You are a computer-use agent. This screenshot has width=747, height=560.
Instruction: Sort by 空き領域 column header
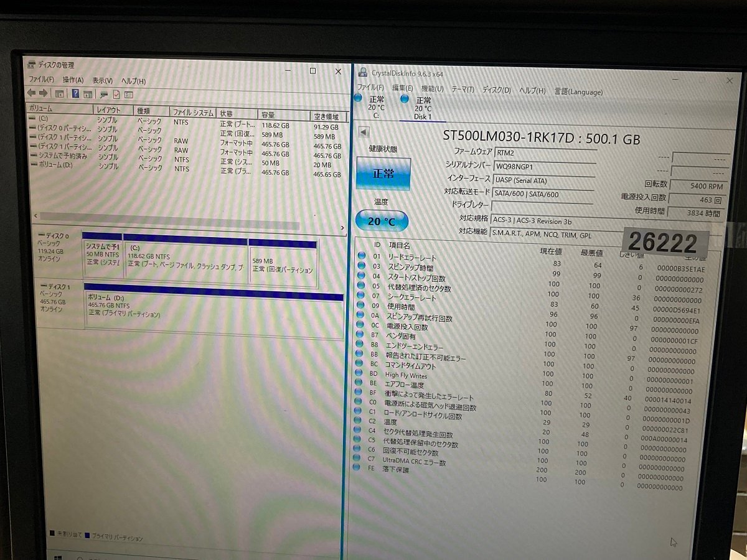click(x=327, y=116)
